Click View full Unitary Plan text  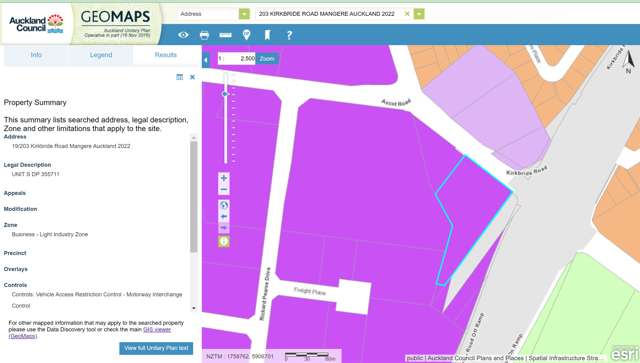tap(156, 348)
